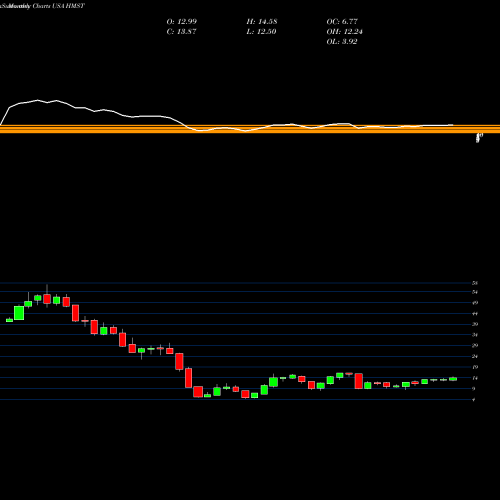Click the price axis label 24
The image size is (500, 500).
coord(475,356)
